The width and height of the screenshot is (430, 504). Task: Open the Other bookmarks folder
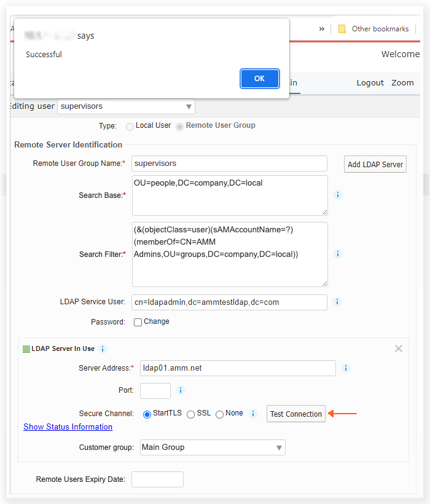374,29
